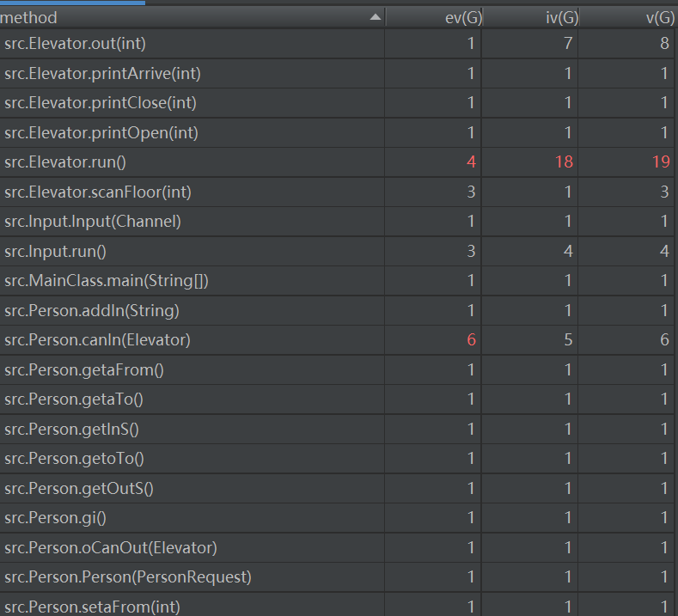678x616 pixels.
Task: Select the src.Elevator.printClose(int) row
Action: tap(337, 103)
